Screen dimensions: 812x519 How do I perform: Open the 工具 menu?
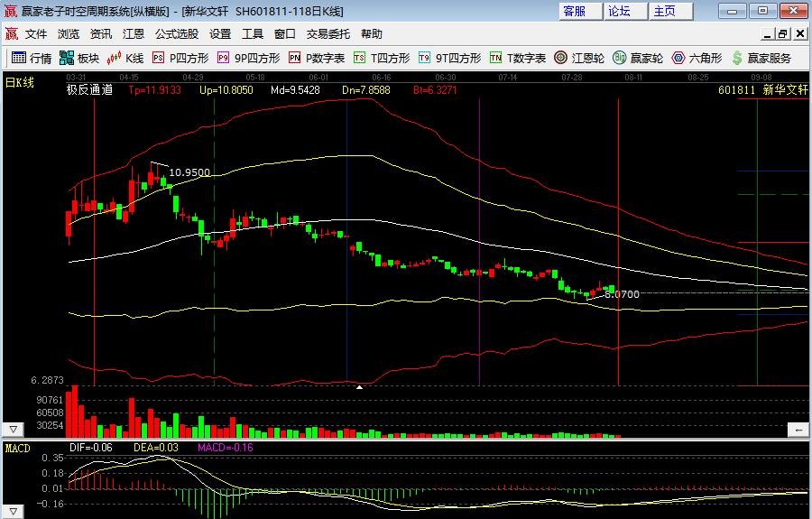tap(253, 34)
